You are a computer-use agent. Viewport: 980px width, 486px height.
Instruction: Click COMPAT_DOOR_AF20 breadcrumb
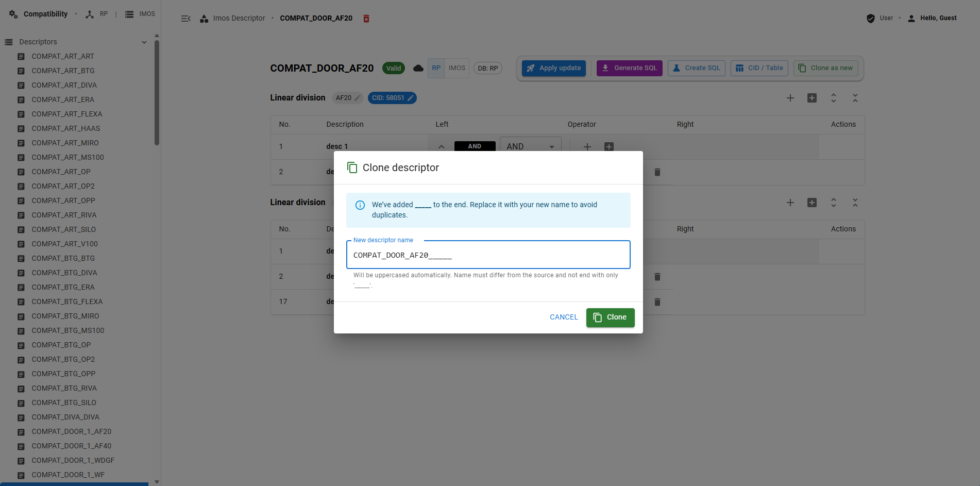pyautogui.click(x=316, y=19)
